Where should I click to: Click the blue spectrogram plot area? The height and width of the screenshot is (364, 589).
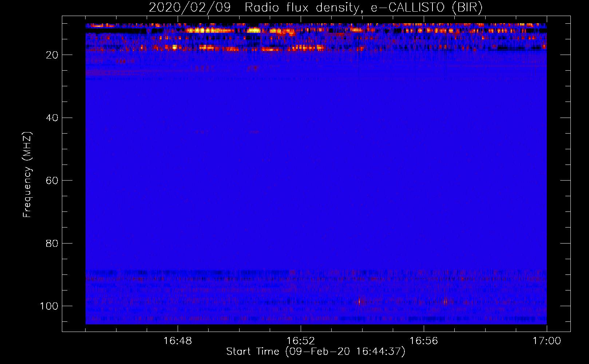316,174
